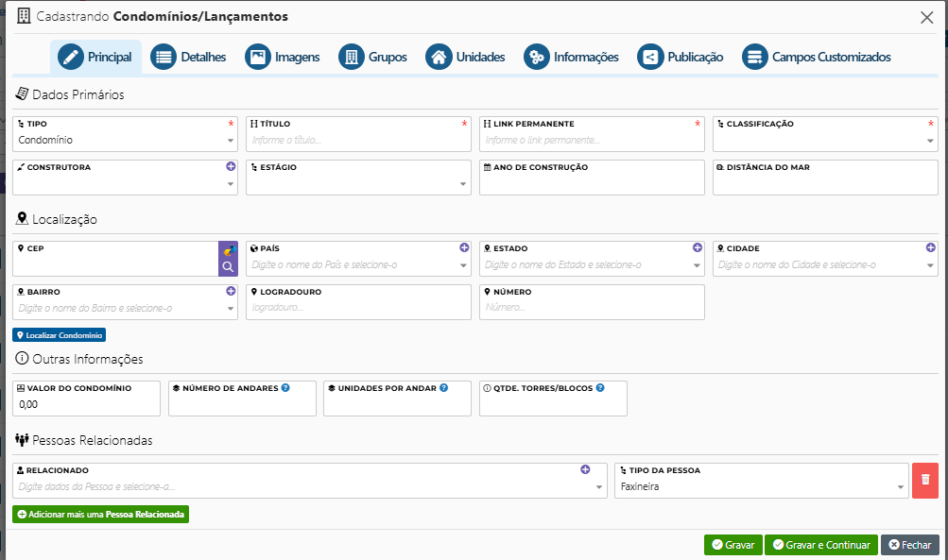Viewport: 948px width, 560px height.
Task: Click the red trash delete icon
Action: (x=924, y=480)
